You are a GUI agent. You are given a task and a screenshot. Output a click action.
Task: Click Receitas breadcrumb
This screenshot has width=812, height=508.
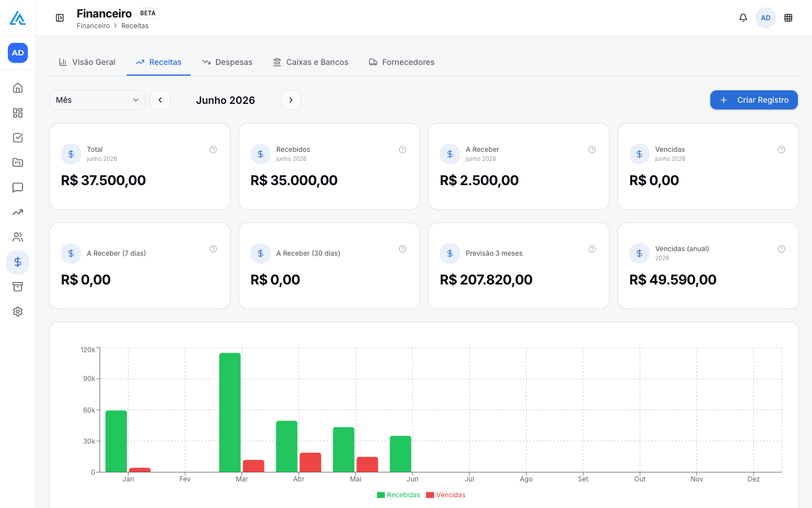(x=135, y=26)
